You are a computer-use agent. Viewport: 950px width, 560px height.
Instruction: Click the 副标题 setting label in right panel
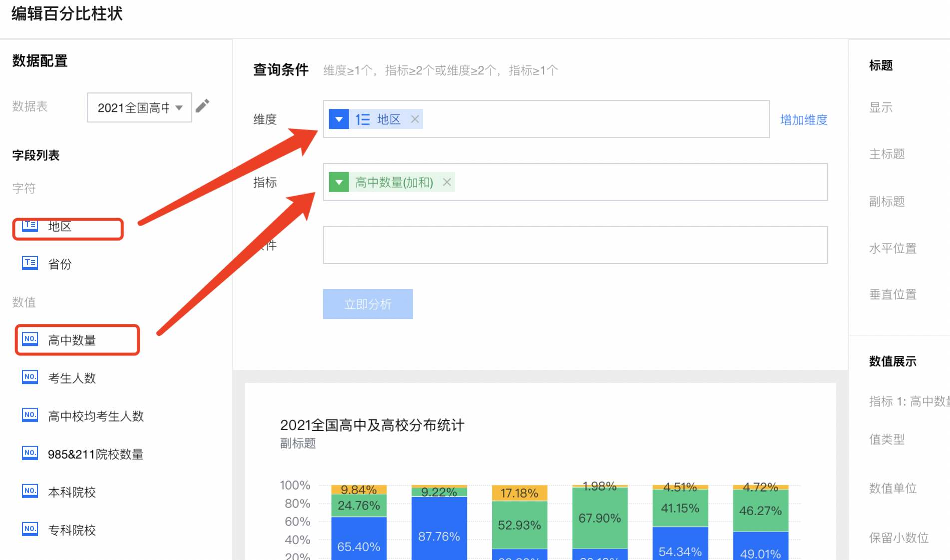pos(887,201)
